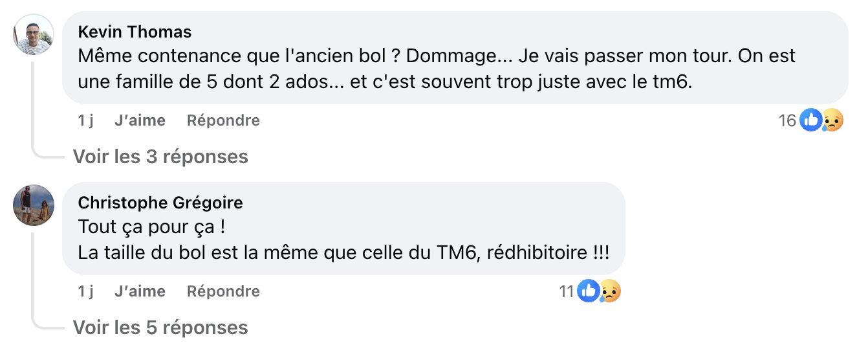Open the timestamp on Christophe Grégoire's comment
The image size is (868, 347).
tap(85, 291)
